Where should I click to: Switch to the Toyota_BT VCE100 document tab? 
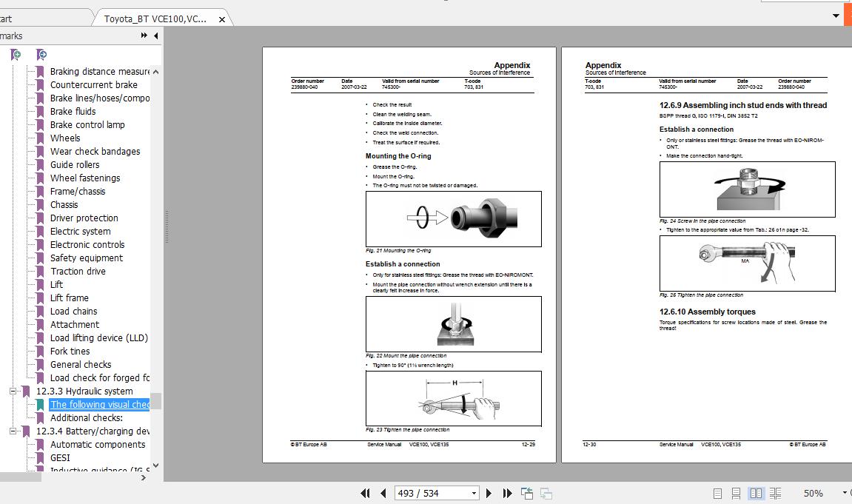coord(155,18)
